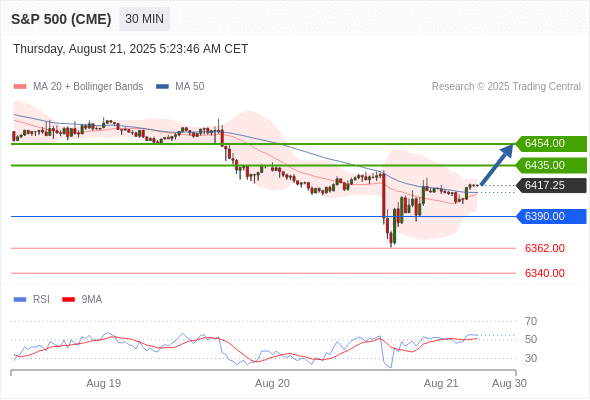Click the 6340.00 red support level
The height and width of the screenshot is (400, 590).
tap(545, 273)
